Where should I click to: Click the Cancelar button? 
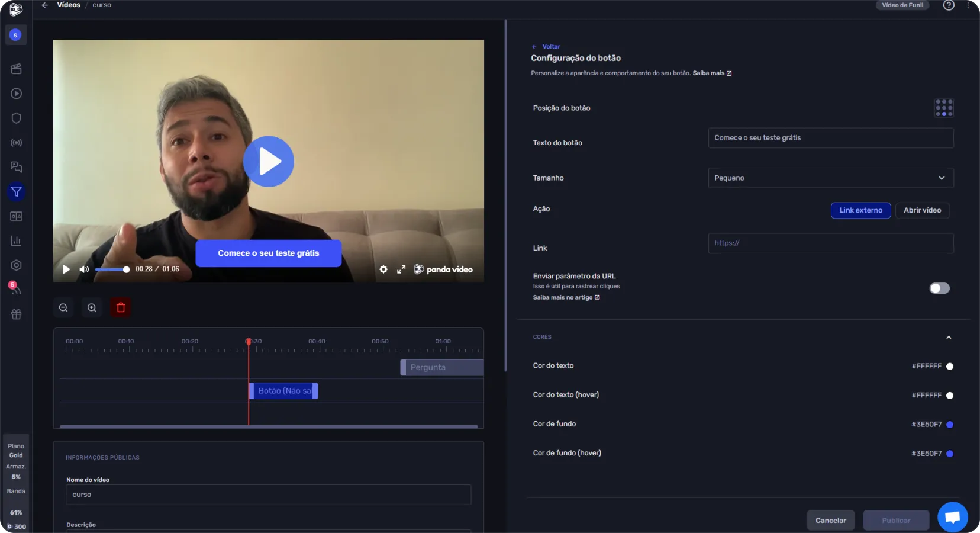[x=831, y=521]
